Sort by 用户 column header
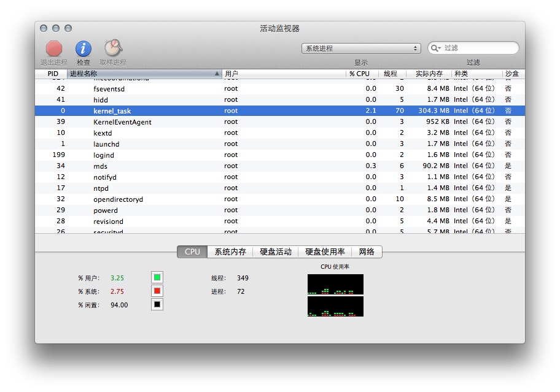 284,74
